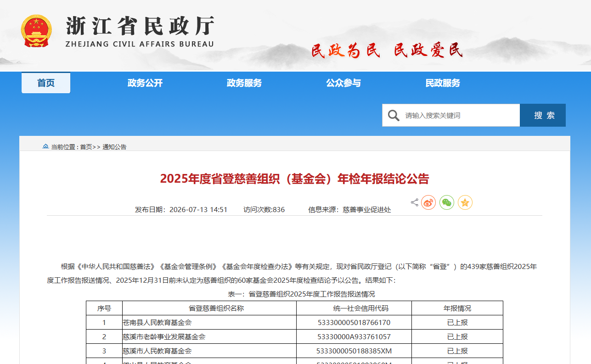591x364 pixels.
Task: Open the 政务公开 menu
Action: [145, 83]
